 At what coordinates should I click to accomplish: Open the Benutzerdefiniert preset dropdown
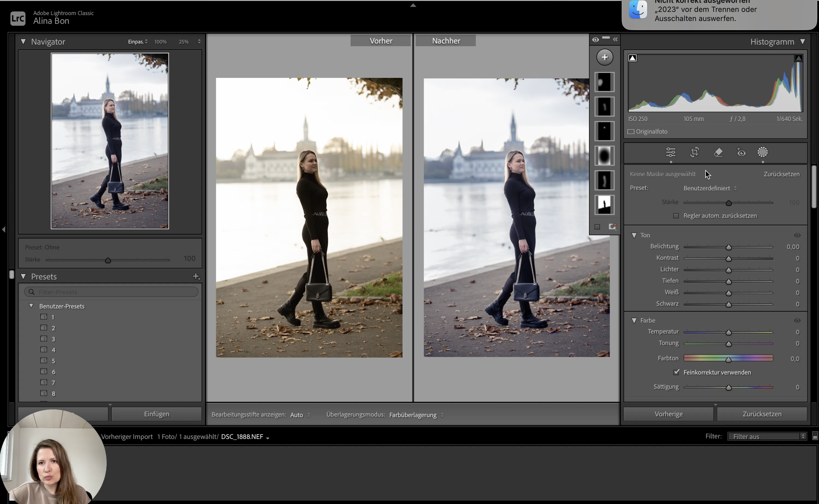pyautogui.click(x=710, y=188)
